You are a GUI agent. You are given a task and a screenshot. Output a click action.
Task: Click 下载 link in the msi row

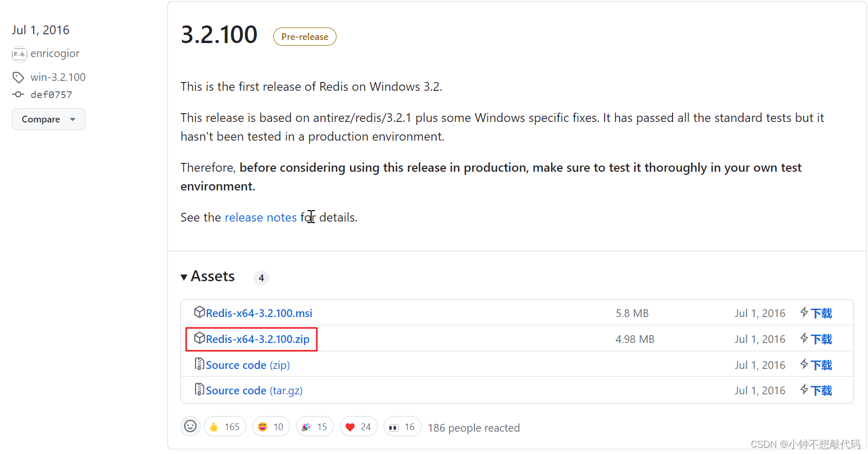pyautogui.click(x=821, y=313)
